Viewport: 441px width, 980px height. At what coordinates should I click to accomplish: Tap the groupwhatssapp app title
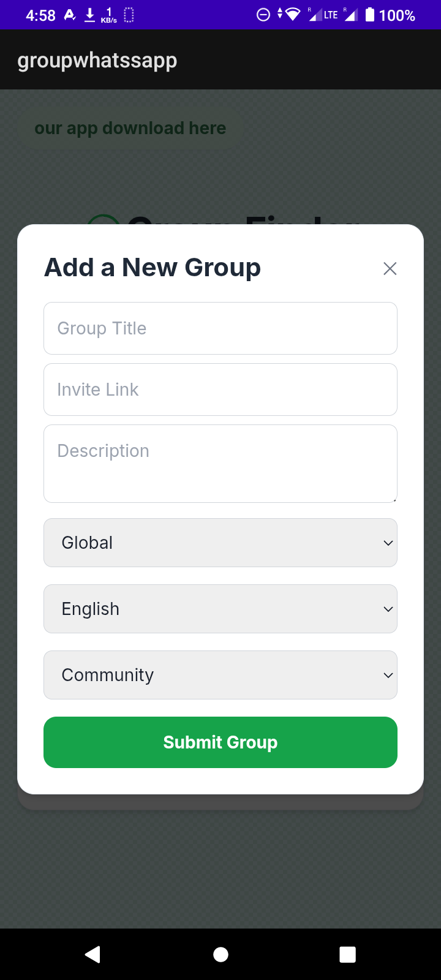(97, 60)
